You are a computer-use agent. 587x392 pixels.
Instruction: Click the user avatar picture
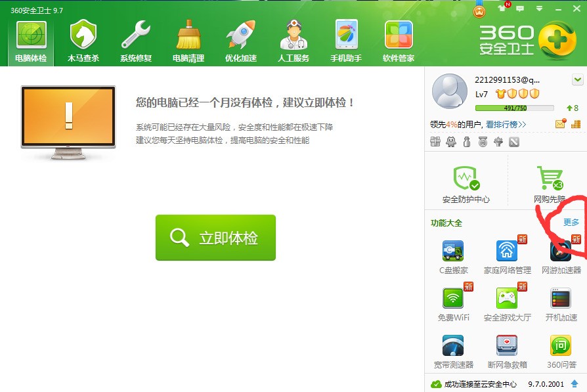point(449,91)
